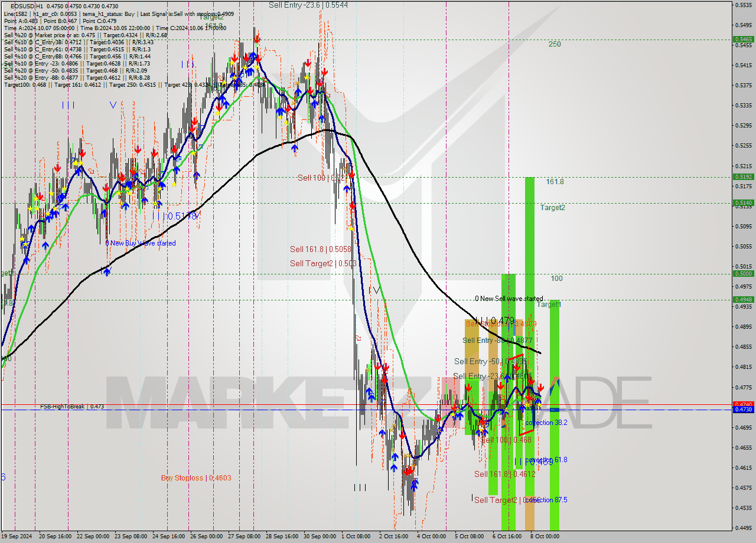Viewport: 756px width, 543px height.
Task: Click the 'correction 38.2' label
Action: tap(546, 423)
